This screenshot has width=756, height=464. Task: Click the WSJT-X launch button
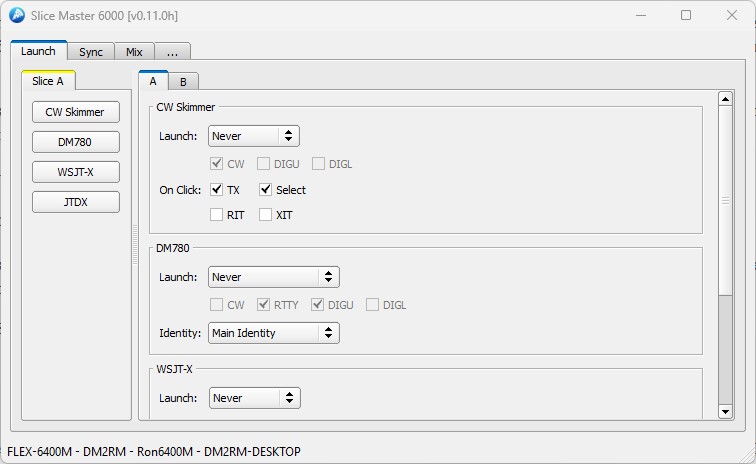76,172
